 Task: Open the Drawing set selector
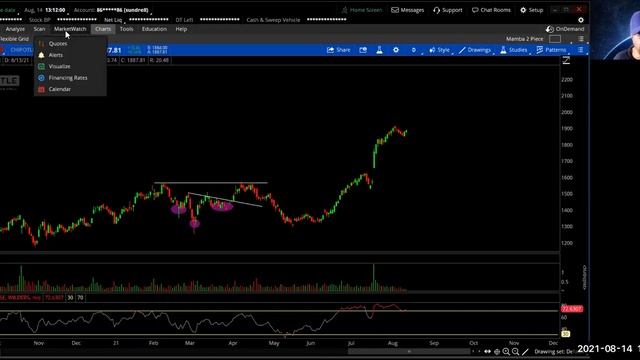[x=555, y=351]
